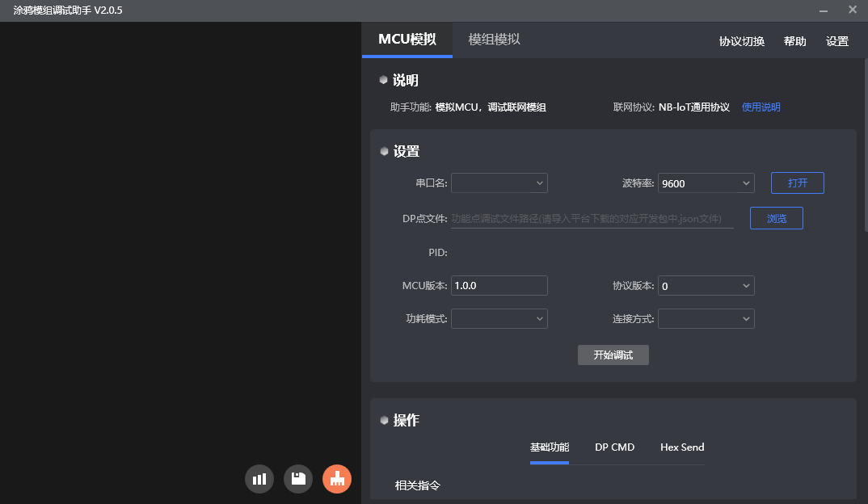868x504 pixels.
Task: Open the 协议切换 menu
Action: 740,40
